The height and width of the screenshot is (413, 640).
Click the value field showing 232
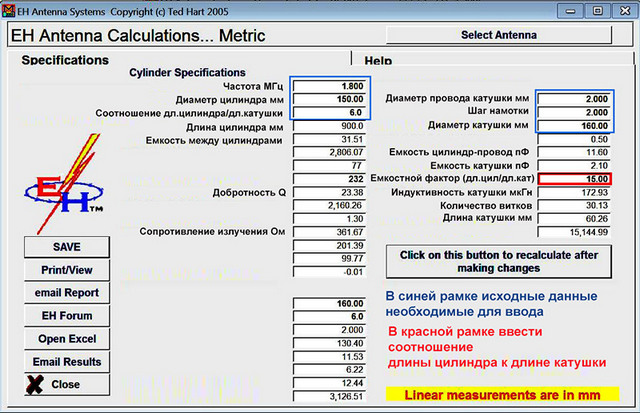pos(329,179)
